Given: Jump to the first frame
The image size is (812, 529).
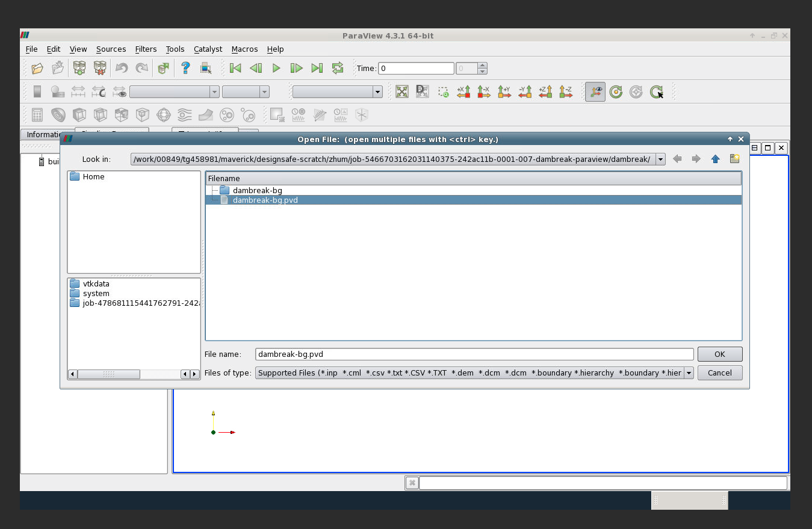Looking at the screenshot, I should point(235,68).
